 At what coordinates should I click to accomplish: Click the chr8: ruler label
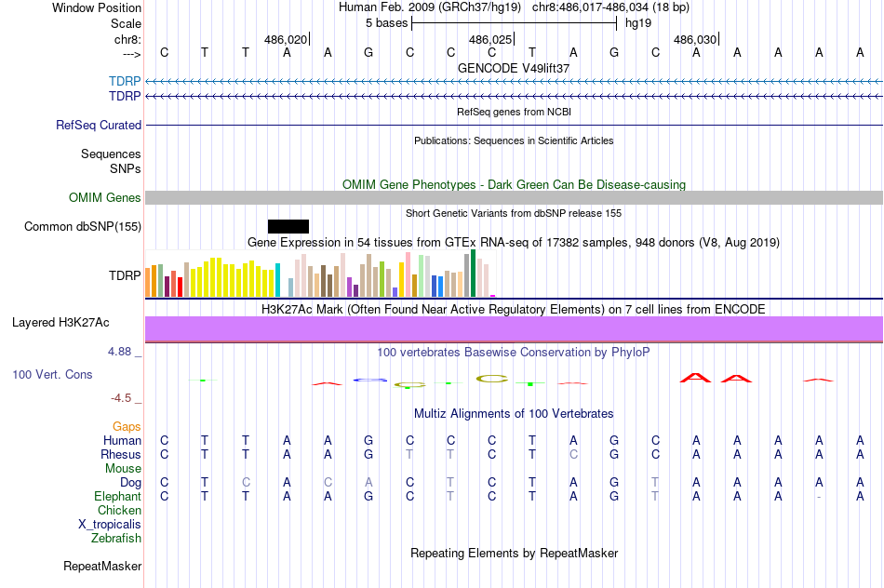127,39
